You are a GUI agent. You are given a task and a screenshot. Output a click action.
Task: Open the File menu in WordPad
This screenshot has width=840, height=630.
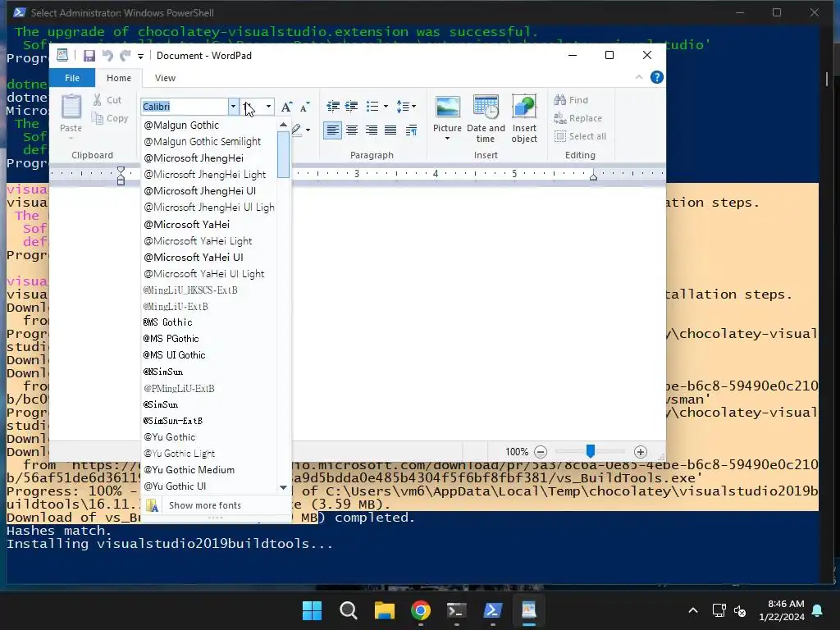72,78
